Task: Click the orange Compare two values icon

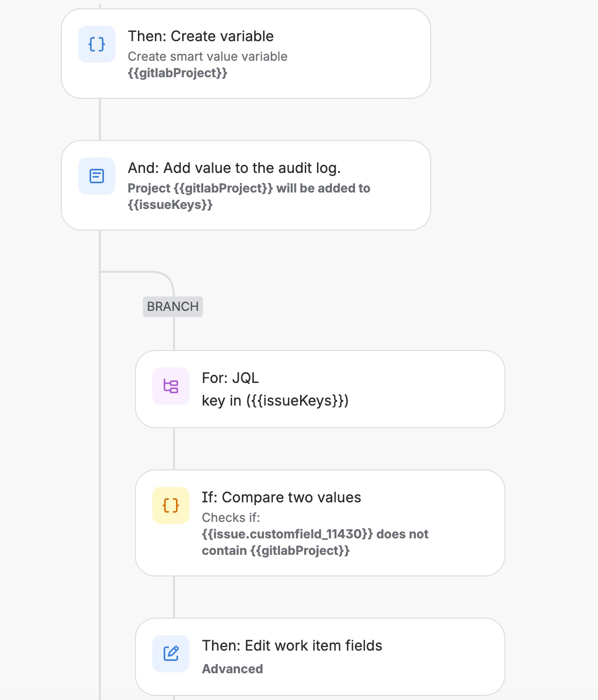Action: click(x=170, y=505)
